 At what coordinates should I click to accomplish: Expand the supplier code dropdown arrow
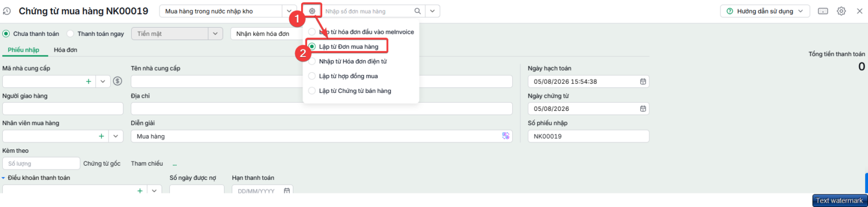pyautogui.click(x=103, y=81)
